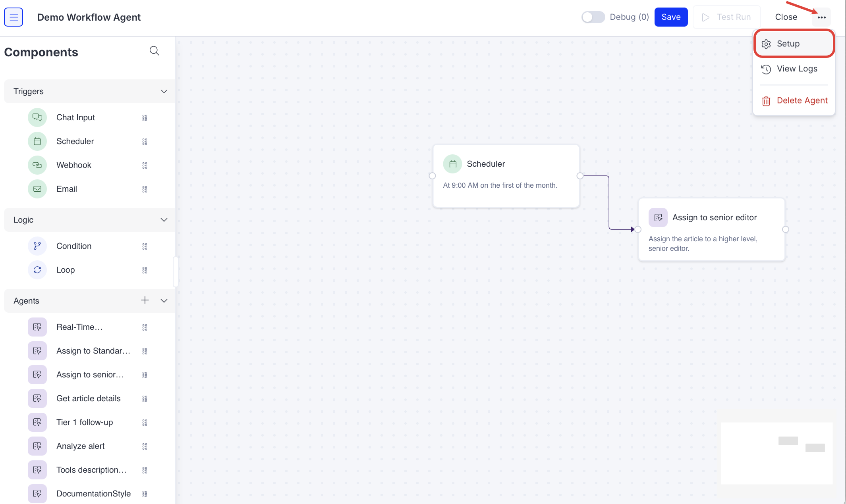Collapse the Agents section chevron
The width and height of the screenshot is (846, 504).
[164, 301]
